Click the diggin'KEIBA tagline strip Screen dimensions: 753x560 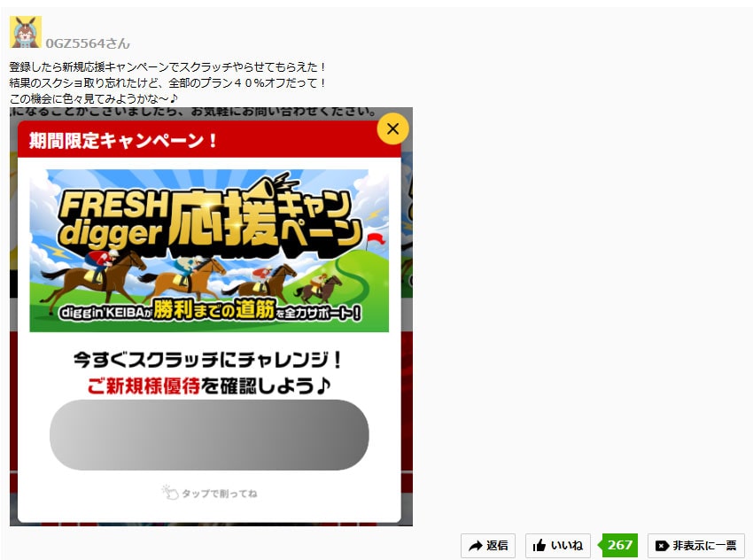(x=209, y=311)
